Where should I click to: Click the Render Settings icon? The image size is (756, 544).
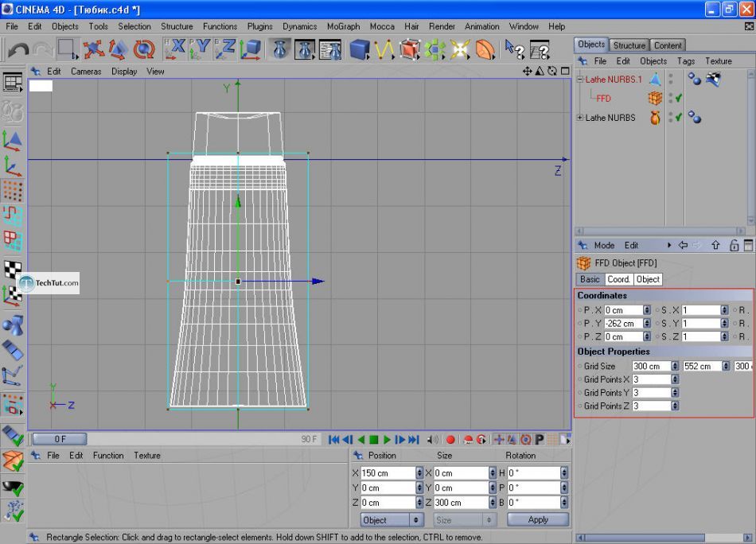330,49
